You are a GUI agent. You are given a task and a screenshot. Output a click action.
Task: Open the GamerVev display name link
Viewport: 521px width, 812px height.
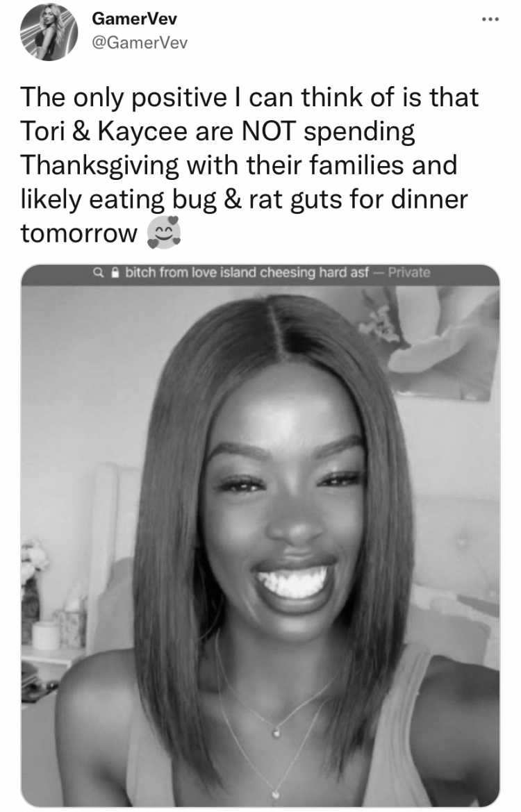point(134,19)
